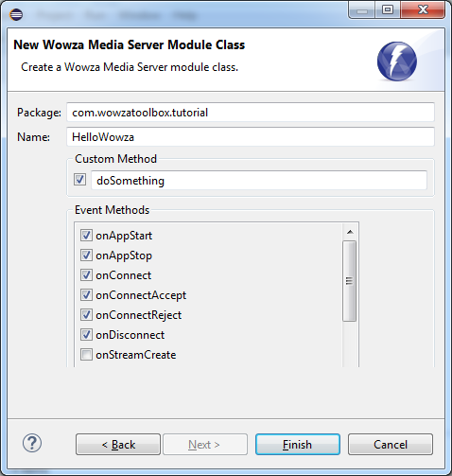
Task: Minimize the dialog window
Action: (x=362, y=9)
